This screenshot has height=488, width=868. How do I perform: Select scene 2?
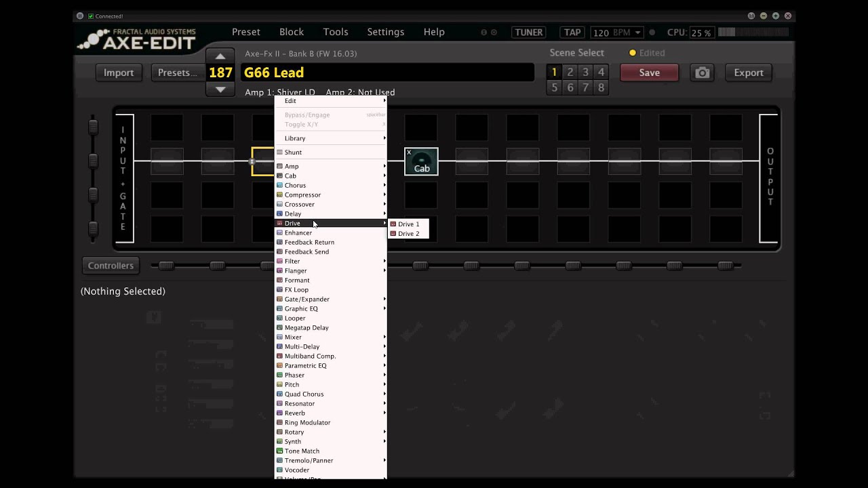coord(570,72)
